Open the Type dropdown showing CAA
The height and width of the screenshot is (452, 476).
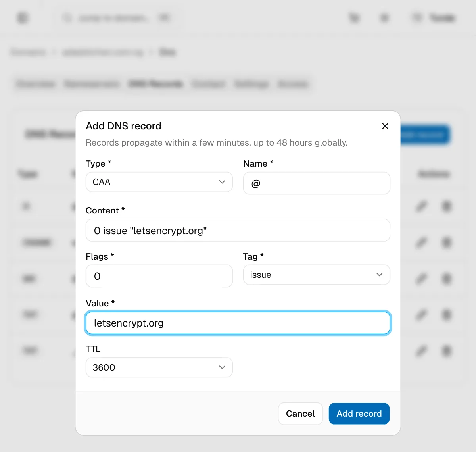pyautogui.click(x=159, y=182)
